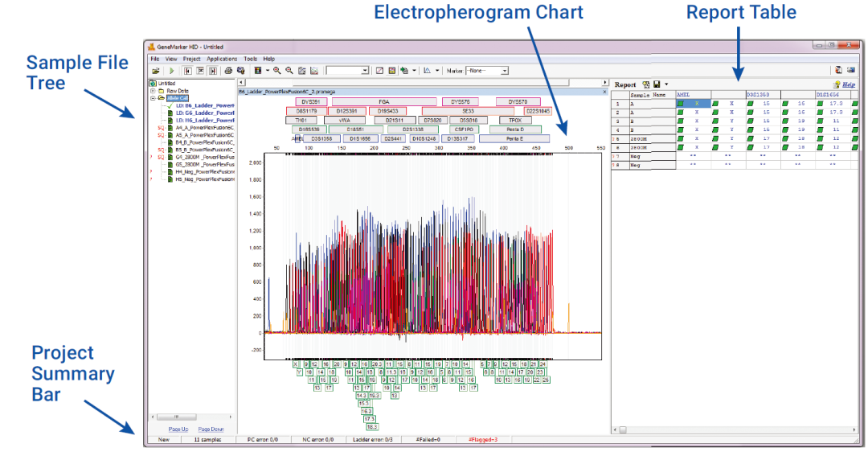The width and height of the screenshot is (868, 452).
Task: Select the Allele Call folder node
Action: pos(177,98)
